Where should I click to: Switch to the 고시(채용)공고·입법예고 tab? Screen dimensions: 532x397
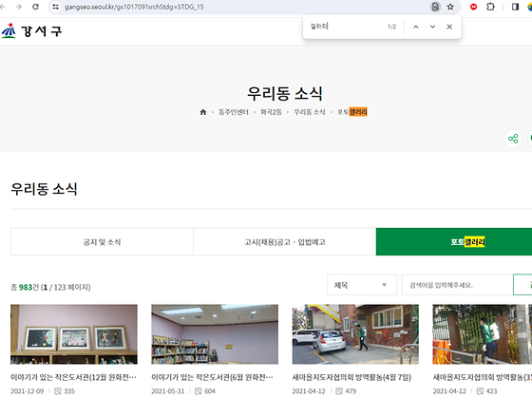(285, 242)
